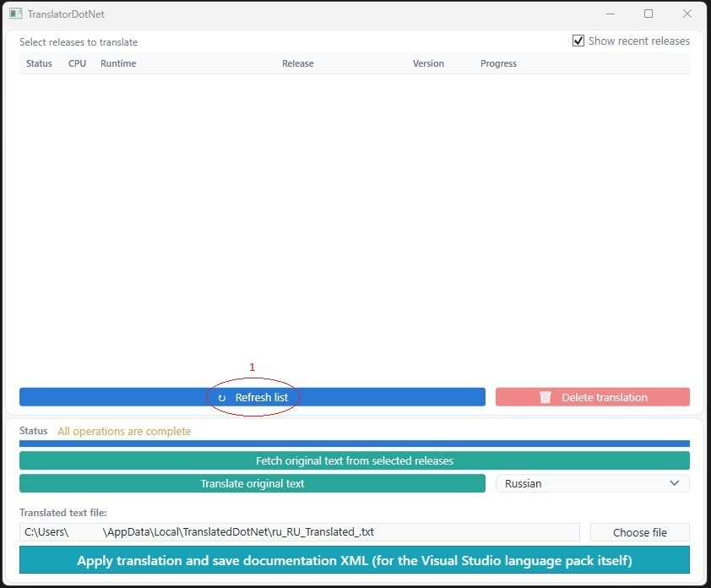Click the circular refresh arrow icon
Screen dimensions: 711x588
point(222,398)
